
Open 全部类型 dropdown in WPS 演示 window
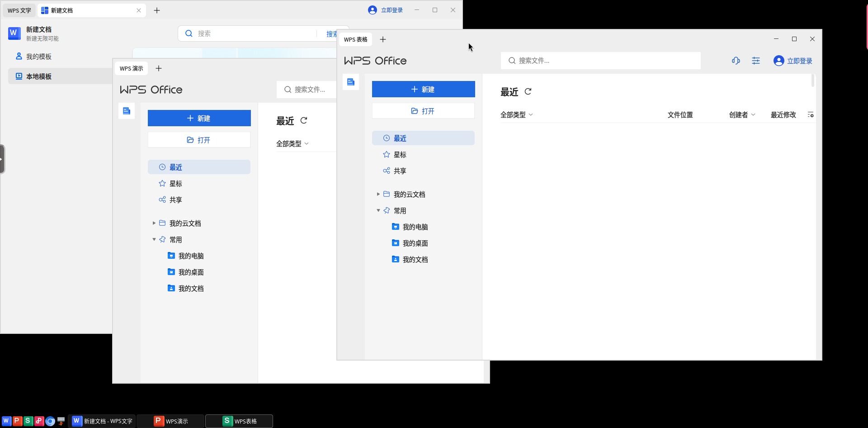coord(292,143)
